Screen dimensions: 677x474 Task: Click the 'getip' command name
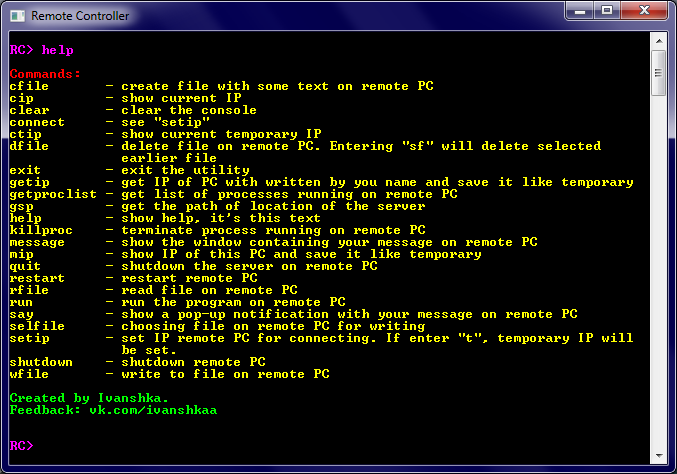pos(29,182)
